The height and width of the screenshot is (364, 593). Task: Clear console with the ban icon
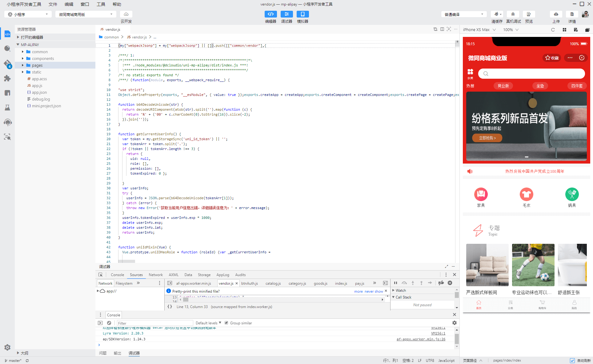coord(109,323)
